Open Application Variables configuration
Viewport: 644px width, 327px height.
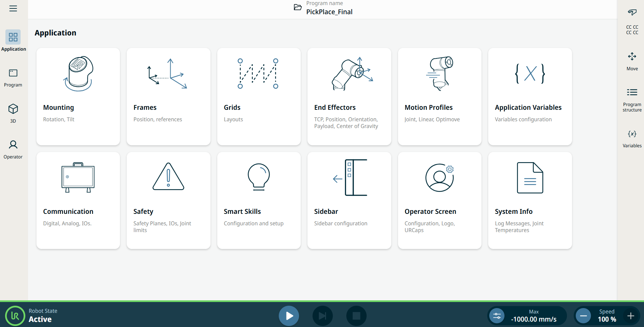click(x=530, y=96)
